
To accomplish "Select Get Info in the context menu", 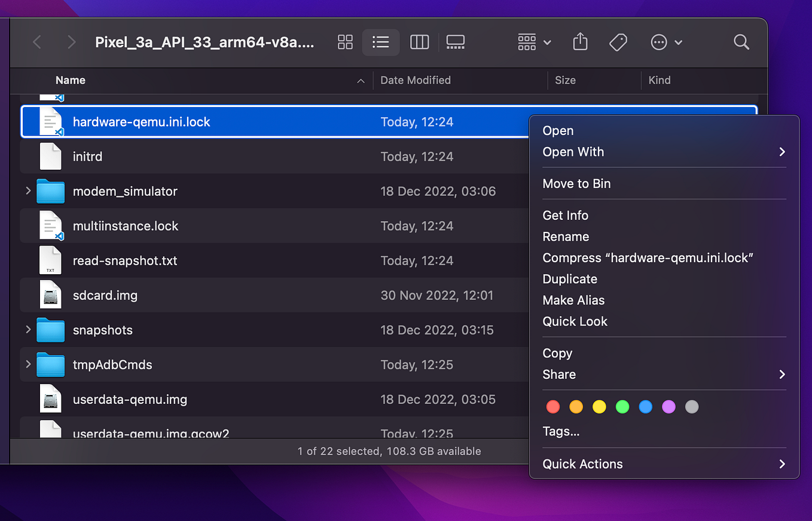I will pos(565,215).
